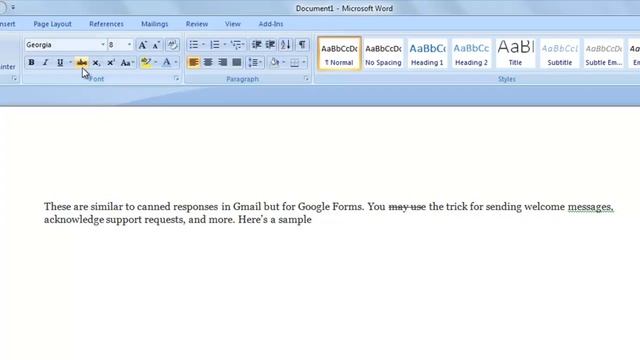Toggle Superscript formatting
Screen dimensions: 640x360
111,62
